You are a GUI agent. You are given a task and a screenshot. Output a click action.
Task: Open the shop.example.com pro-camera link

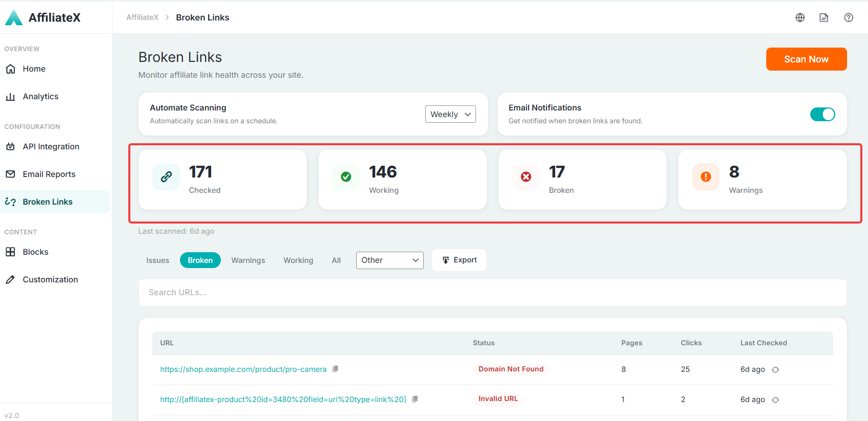click(x=243, y=369)
